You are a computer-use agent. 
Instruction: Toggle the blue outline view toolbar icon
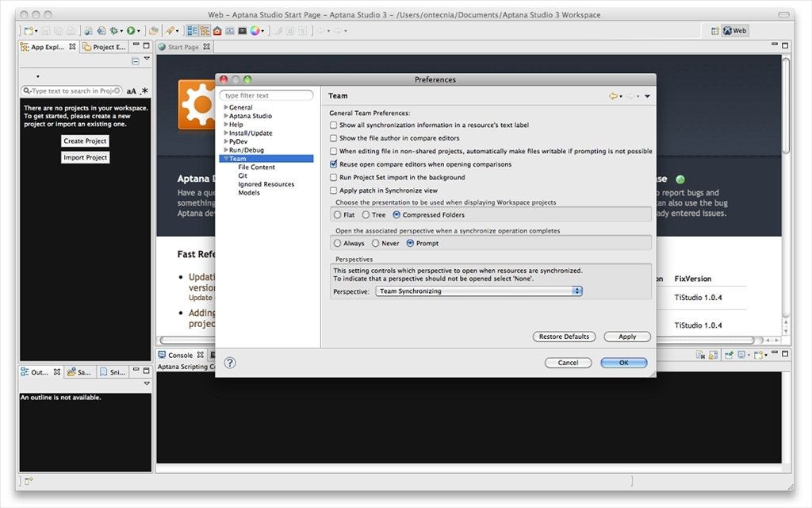point(192,31)
